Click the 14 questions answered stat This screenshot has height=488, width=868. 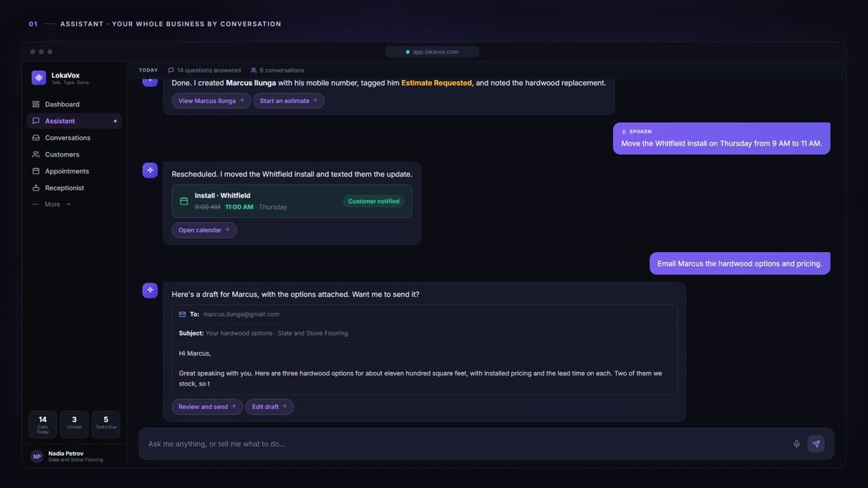point(204,70)
